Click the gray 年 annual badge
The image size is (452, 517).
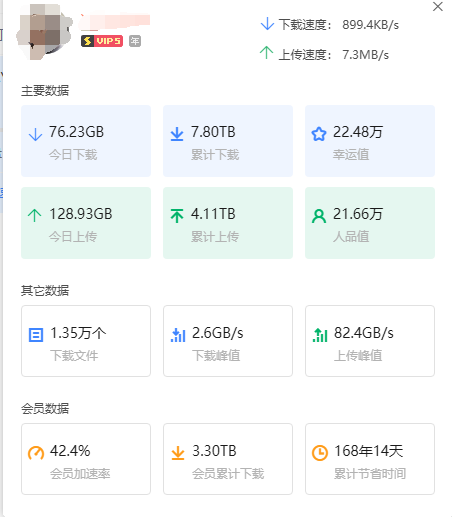[x=135, y=41]
